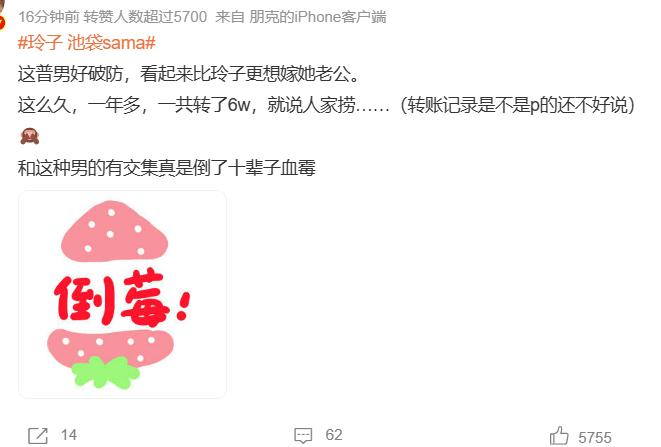This screenshot has height=447, width=661.
Task: Click the 16分钟前 timestamp
Action: pos(48,17)
